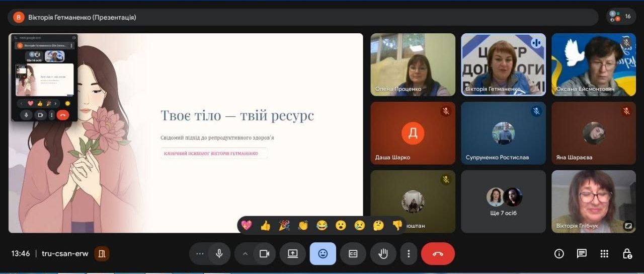Toggle closed captions CC button
This screenshot has height=274, width=644.
(x=353, y=253)
